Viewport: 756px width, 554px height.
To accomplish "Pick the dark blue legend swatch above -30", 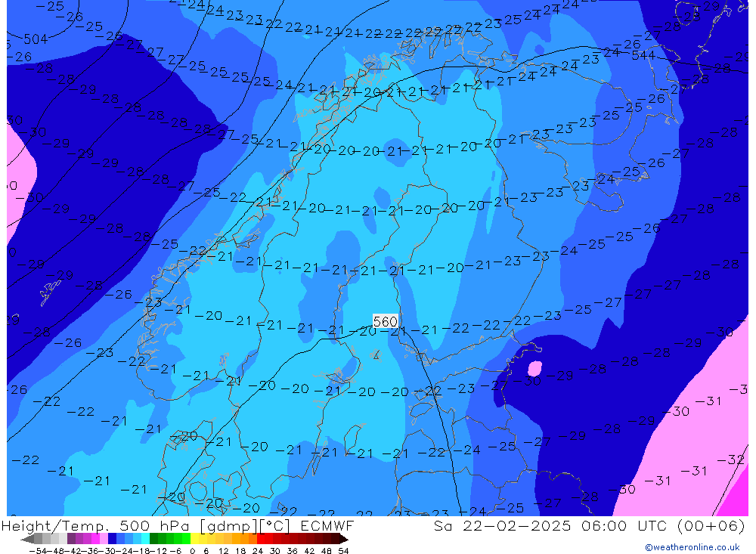I will click(x=112, y=540).
